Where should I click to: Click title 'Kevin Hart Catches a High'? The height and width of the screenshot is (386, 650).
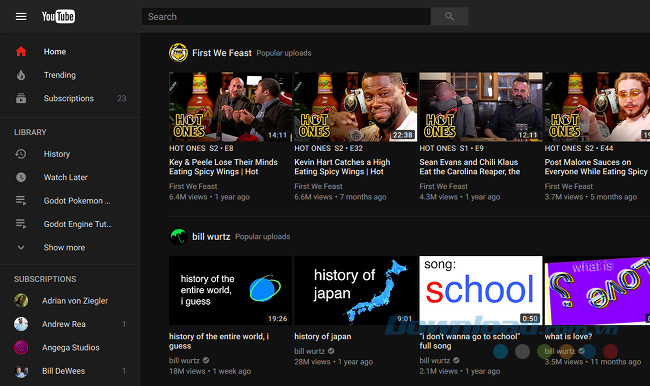(x=342, y=167)
